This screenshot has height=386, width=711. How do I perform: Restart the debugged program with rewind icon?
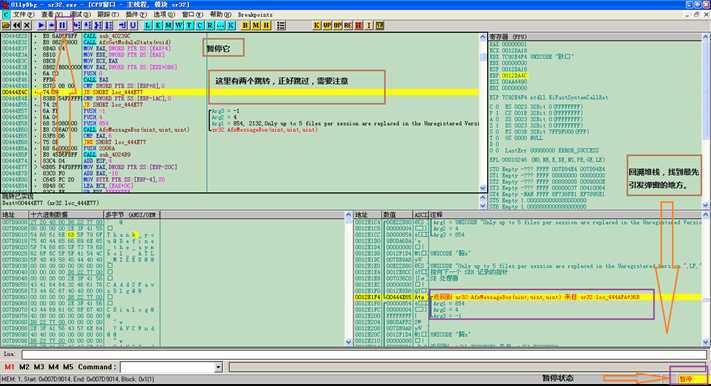pyautogui.click(x=17, y=25)
